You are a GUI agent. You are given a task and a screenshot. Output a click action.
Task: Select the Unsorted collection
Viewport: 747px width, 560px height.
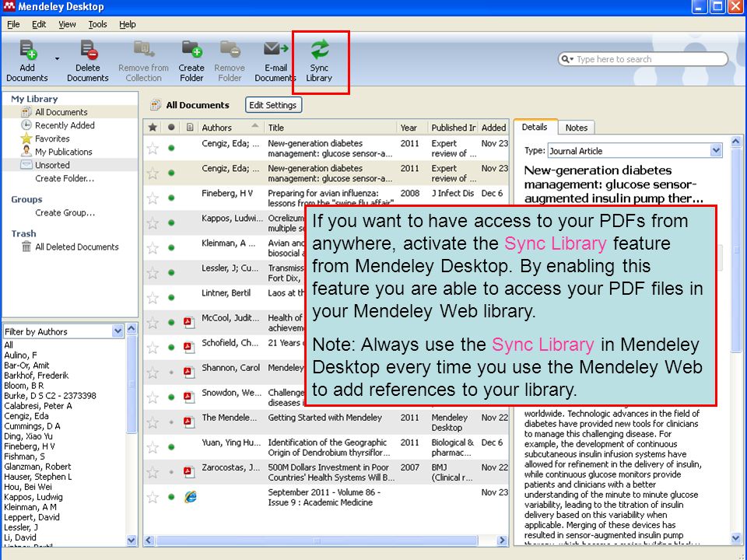(x=52, y=165)
